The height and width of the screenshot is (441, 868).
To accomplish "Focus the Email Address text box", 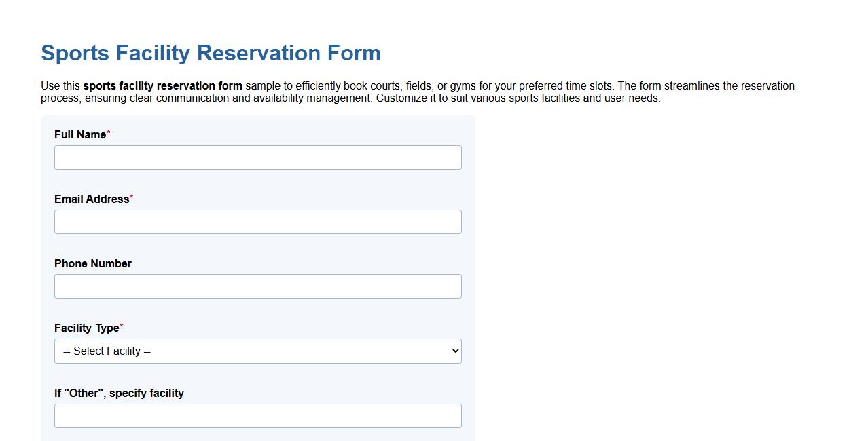I will pyautogui.click(x=258, y=221).
